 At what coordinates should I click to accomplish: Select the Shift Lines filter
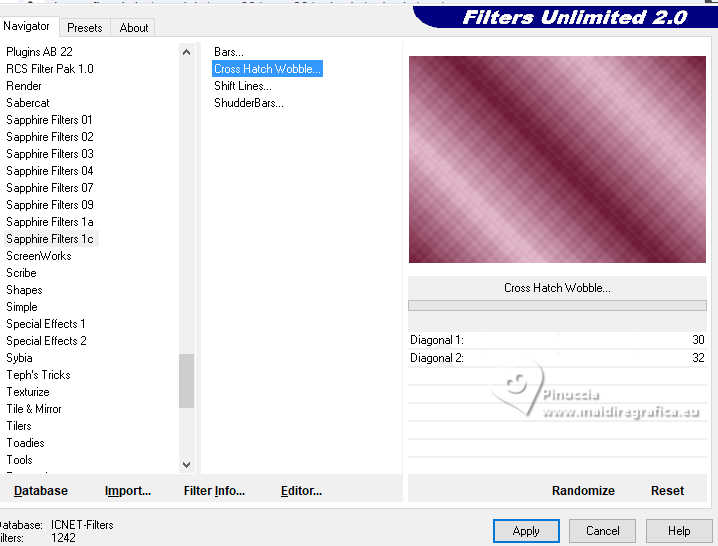[243, 86]
